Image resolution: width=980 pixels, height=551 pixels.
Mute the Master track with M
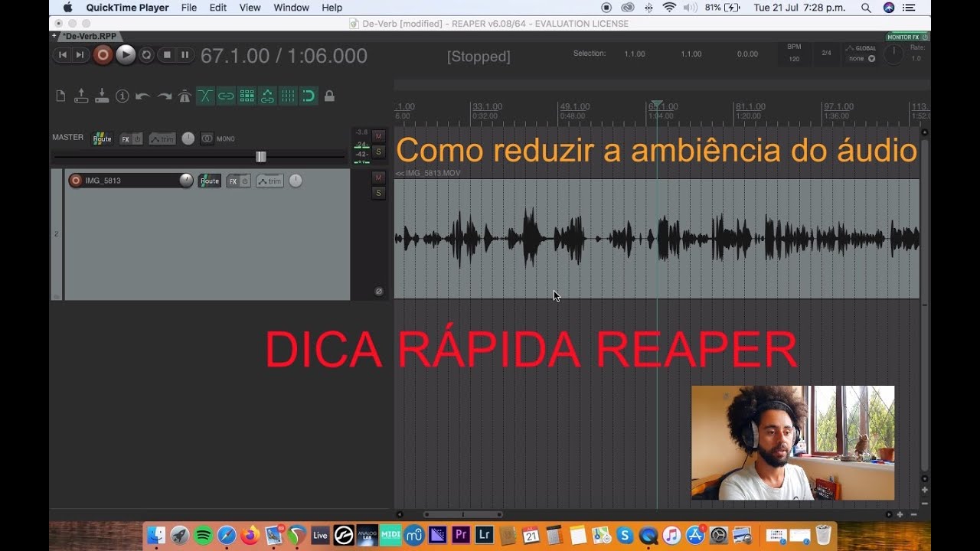coord(378,136)
